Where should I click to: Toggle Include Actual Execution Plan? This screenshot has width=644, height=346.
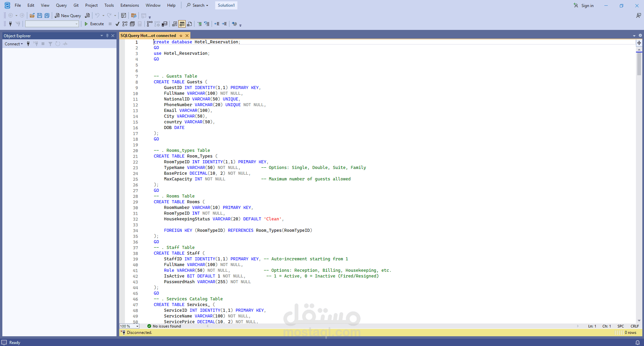point(150,24)
